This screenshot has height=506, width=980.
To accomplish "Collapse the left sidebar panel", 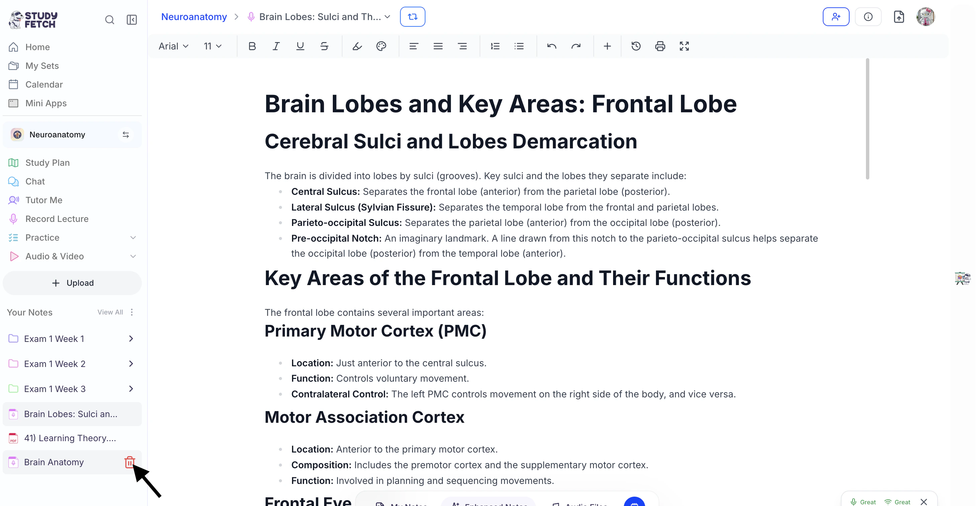I will tap(132, 19).
